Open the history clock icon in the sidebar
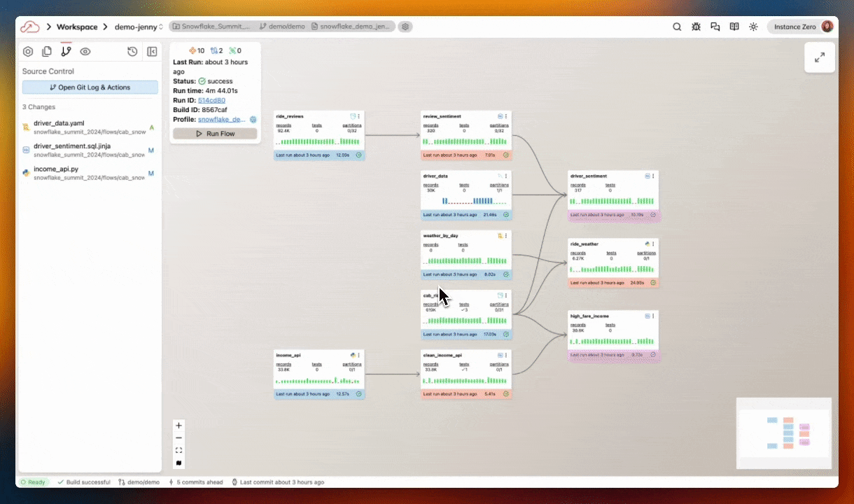The height and width of the screenshot is (504, 854). click(132, 51)
